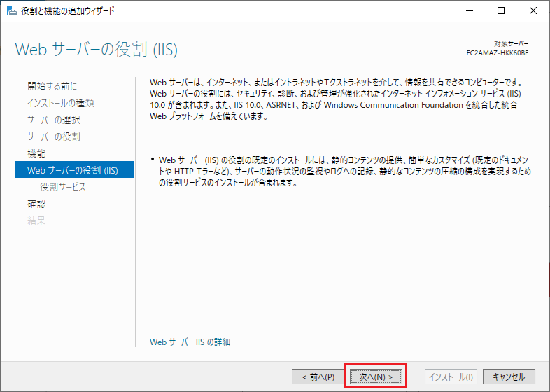Click the 対象サーバー label
The image size is (550, 392).
pyautogui.click(x=511, y=44)
